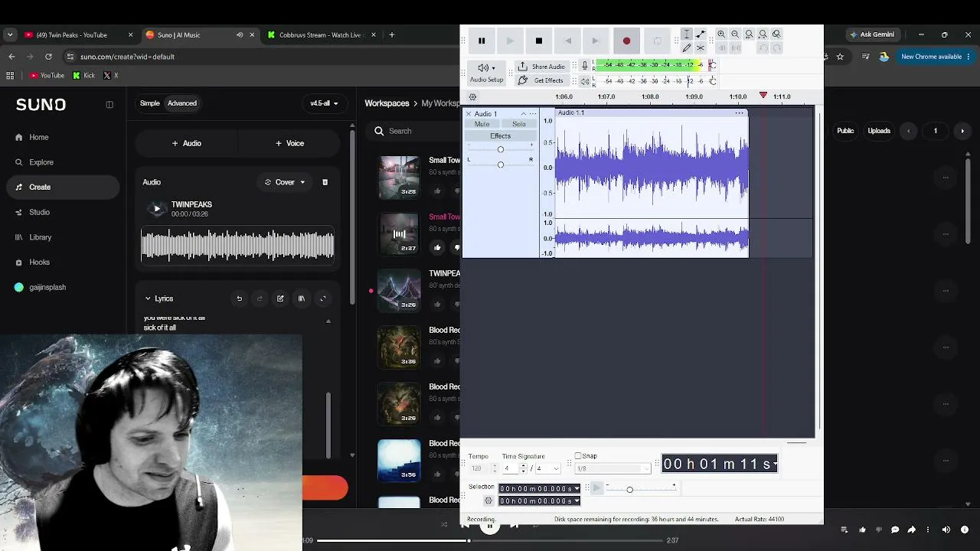The width and height of the screenshot is (980, 551).
Task: Enable the Snap checkbox
Action: (578, 456)
